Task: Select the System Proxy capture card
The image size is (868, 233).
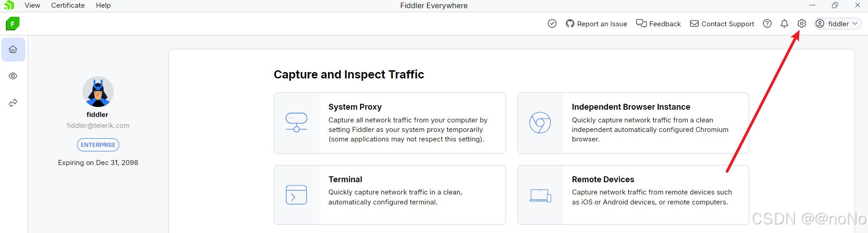Action: coord(390,123)
